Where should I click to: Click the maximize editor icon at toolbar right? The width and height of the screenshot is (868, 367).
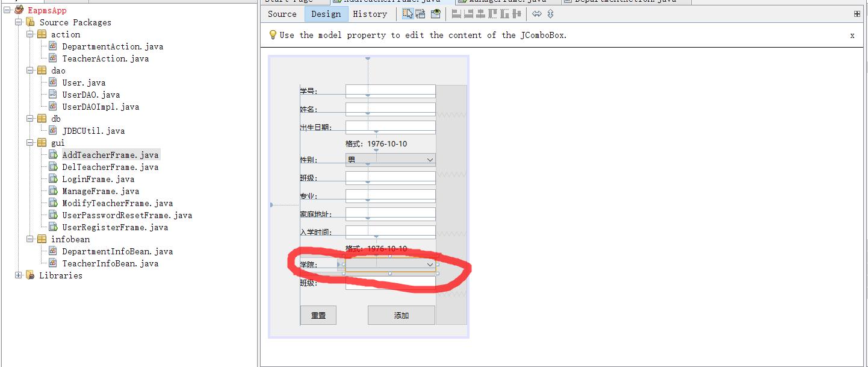pyautogui.click(x=857, y=14)
